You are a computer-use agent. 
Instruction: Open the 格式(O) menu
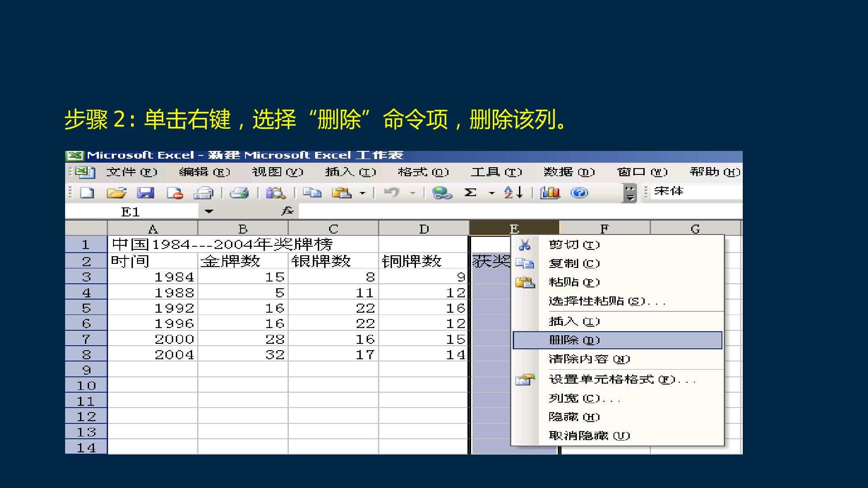(424, 172)
